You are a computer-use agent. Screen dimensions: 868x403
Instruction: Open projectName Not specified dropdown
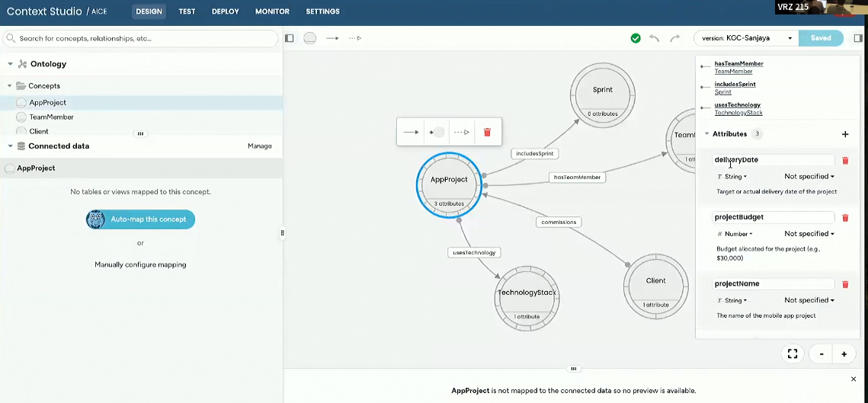pos(809,301)
